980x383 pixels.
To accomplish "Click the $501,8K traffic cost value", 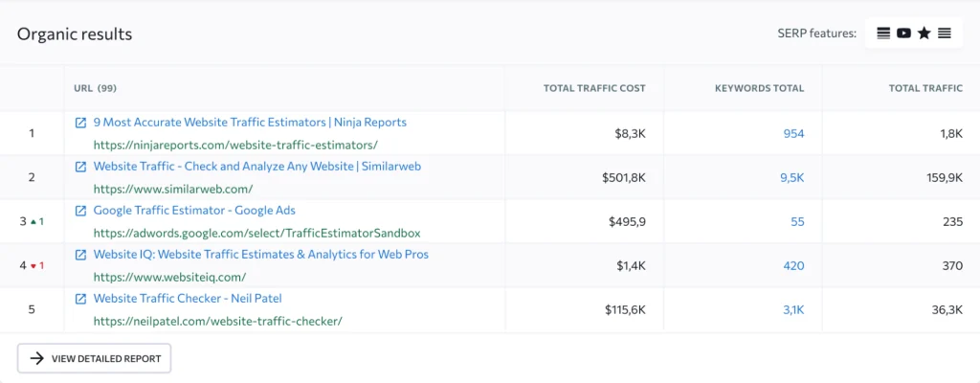I will 624,178.
